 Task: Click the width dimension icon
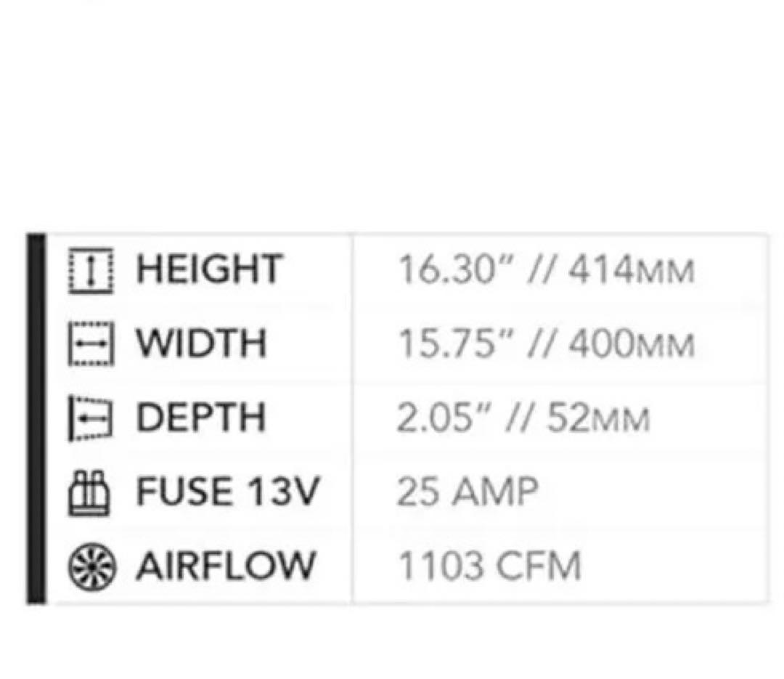pyautogui.click(x=91, y=344)
